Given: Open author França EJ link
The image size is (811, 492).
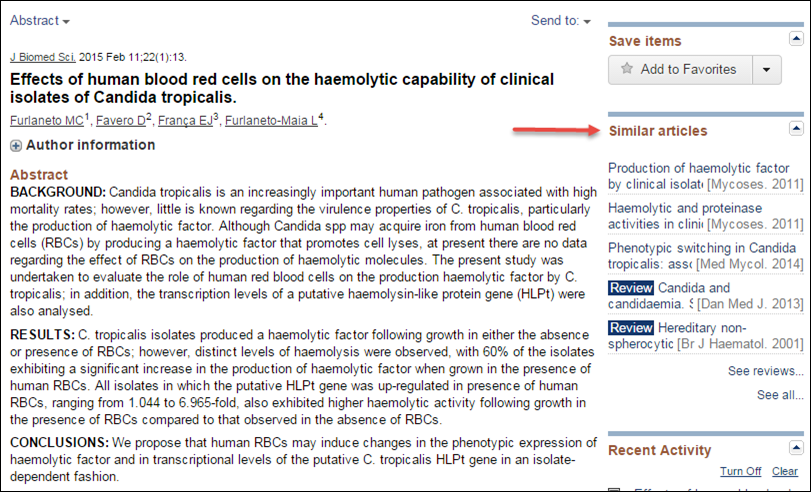Looking at the screenshot, I should [x=185, y=121].
